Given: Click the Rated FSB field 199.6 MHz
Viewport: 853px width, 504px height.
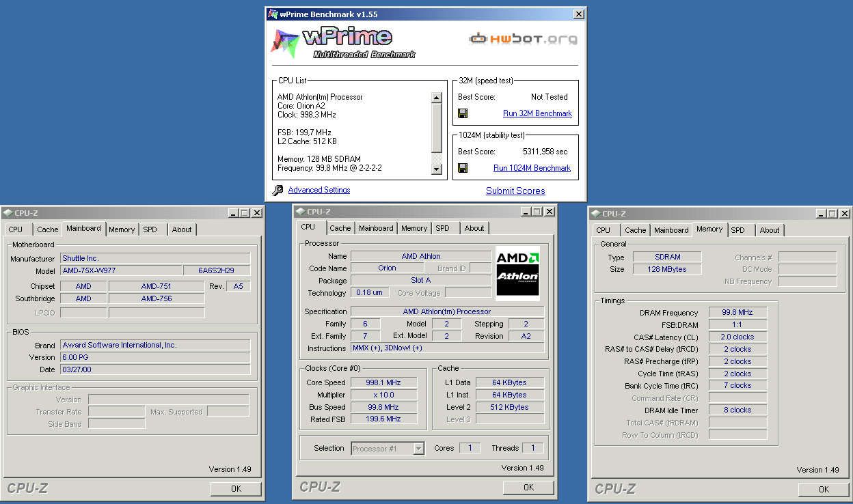Looking at the screenshot, I should click(x=383, y=419).
